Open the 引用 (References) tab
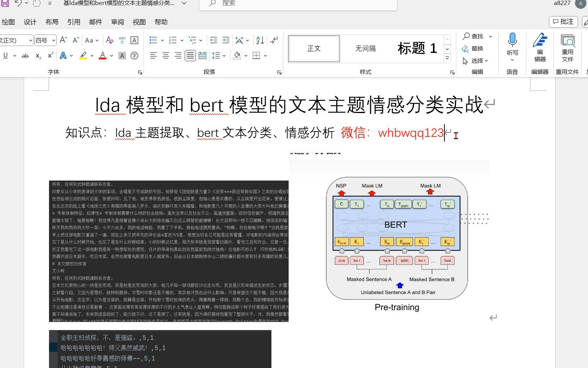The image size is (588, 368). coord(74,22)
